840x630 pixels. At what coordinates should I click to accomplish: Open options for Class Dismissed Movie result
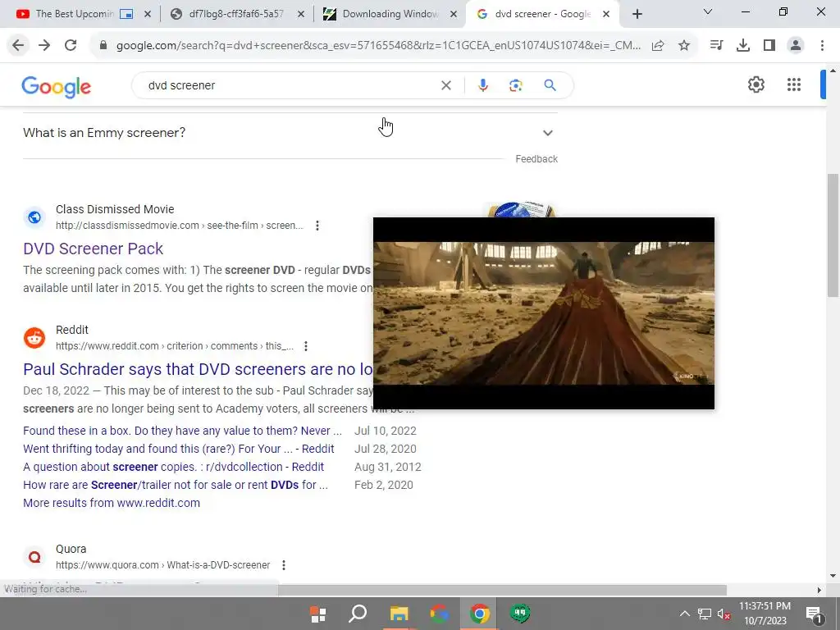click(x=317, y=226)
